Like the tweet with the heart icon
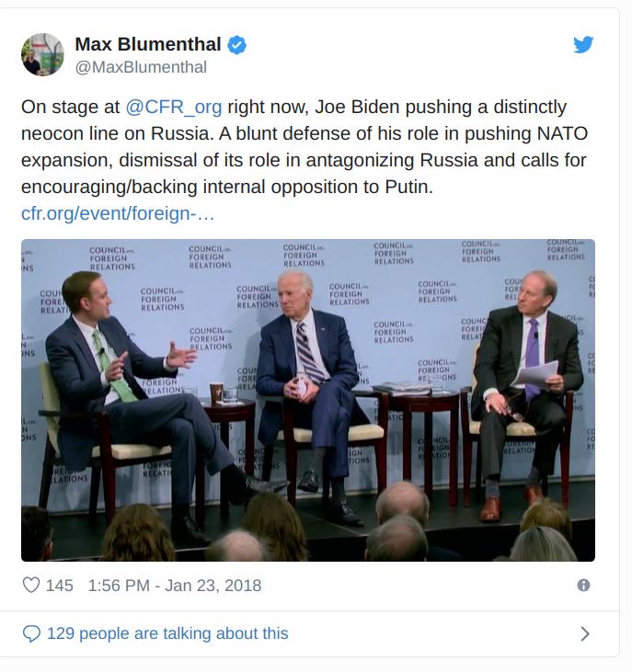Image resolution: width=632 pixels, height=672 pixels. 31,586
